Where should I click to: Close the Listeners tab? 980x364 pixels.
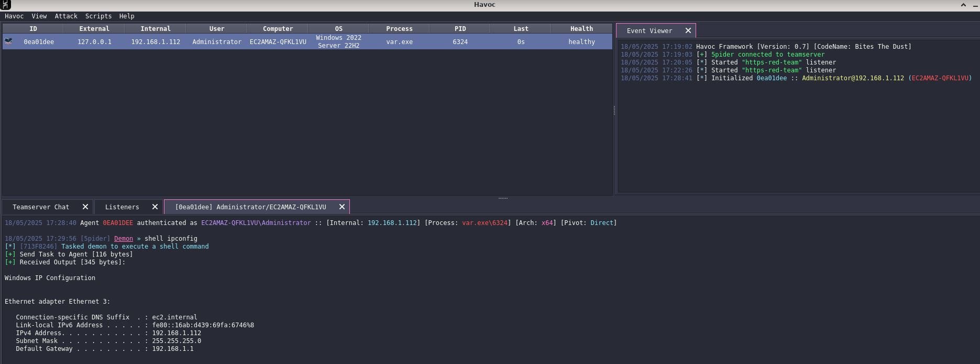coord(155,207)
